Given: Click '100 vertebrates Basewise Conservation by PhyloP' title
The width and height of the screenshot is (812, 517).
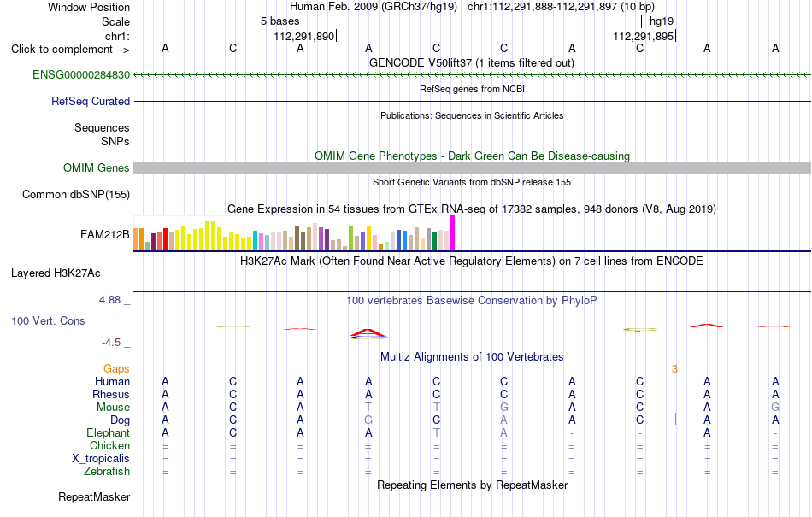Looking at the screenshot, I should click(x=472, y=300).
